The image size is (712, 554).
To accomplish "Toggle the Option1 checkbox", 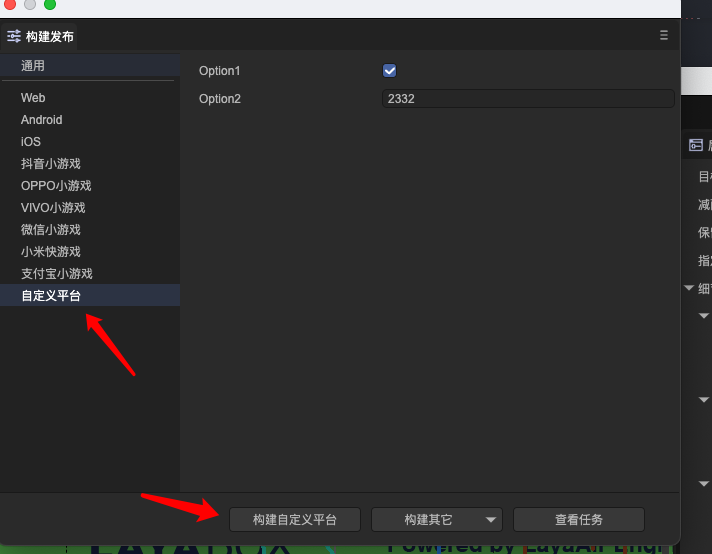I will click(x=390, y=71).
